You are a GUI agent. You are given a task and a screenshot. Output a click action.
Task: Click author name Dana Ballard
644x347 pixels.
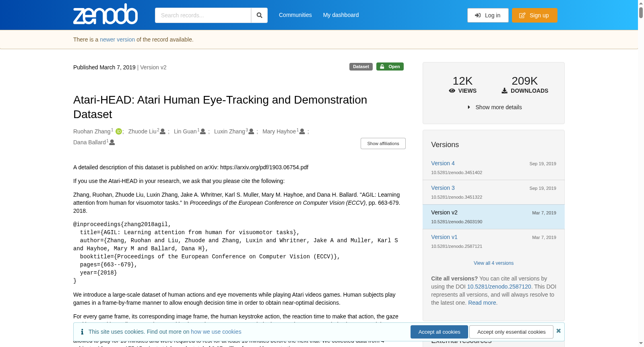[x=89, y=142]
